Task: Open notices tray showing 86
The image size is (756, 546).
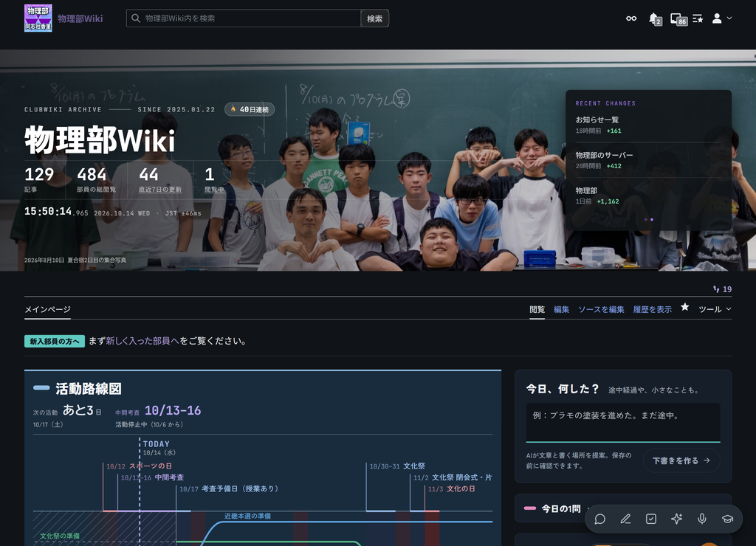Action: [678, 18]
